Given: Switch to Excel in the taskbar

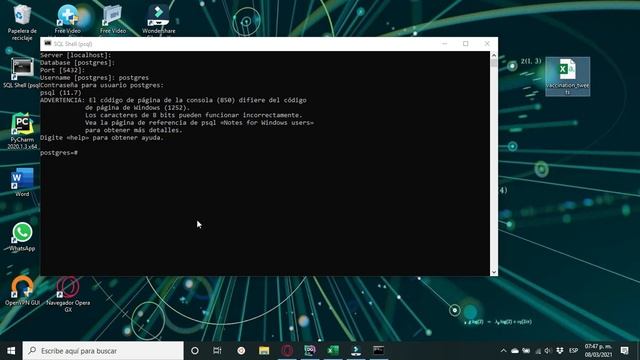Looking at the screenshot, I should [x=333, y=351].
